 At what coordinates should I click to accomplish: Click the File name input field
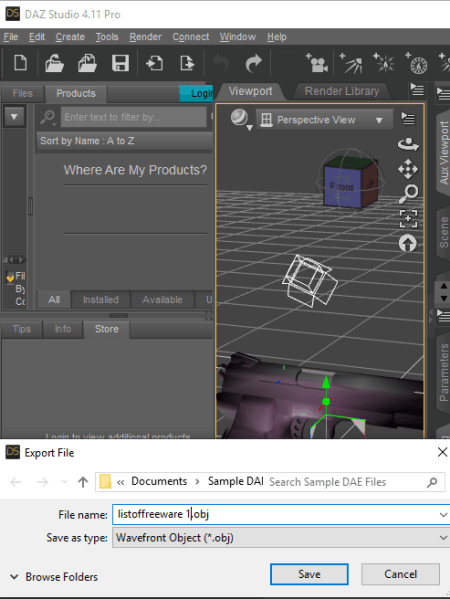(281, 514)
